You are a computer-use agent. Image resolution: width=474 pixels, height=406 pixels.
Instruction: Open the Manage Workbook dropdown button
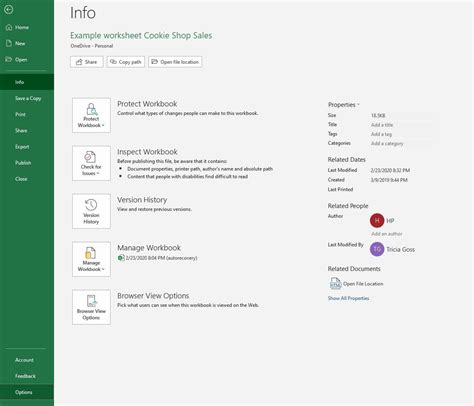(91, 259)
